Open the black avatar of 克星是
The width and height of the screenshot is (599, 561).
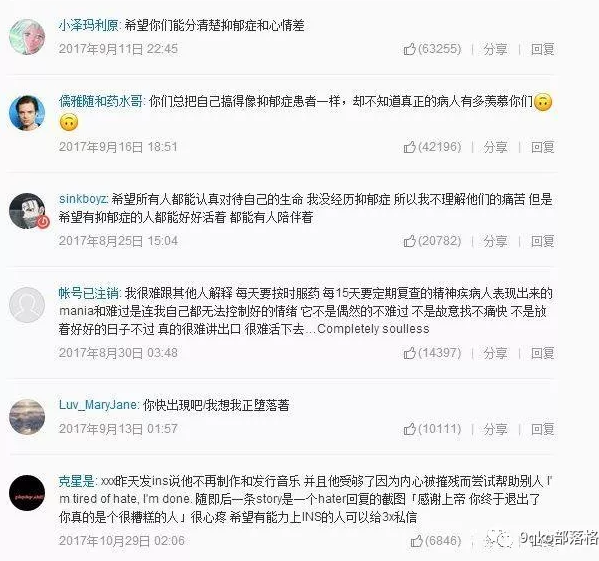coord(27,493)
